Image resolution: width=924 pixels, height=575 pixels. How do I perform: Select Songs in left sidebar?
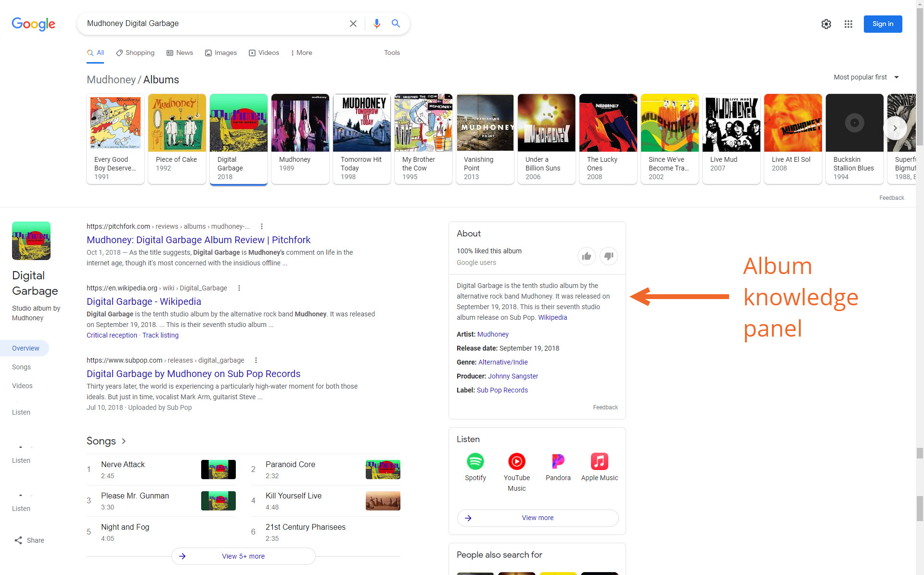pos(21,367)
